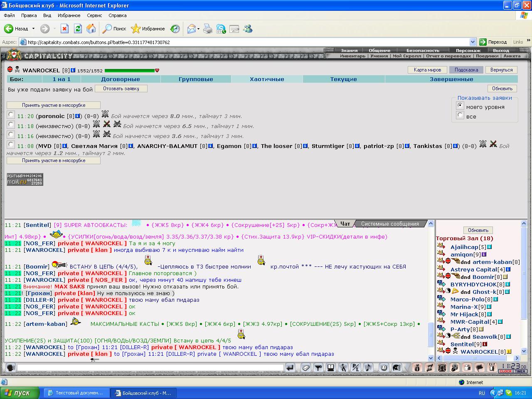Click the floppy disk save chat icon
The image size is (532, 399).
click(330, 367)
